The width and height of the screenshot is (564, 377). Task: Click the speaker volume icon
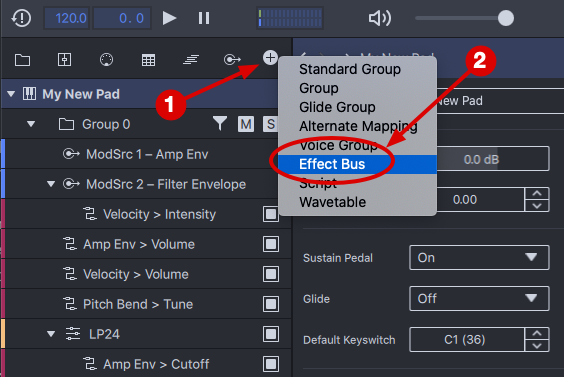click(380, 18)
